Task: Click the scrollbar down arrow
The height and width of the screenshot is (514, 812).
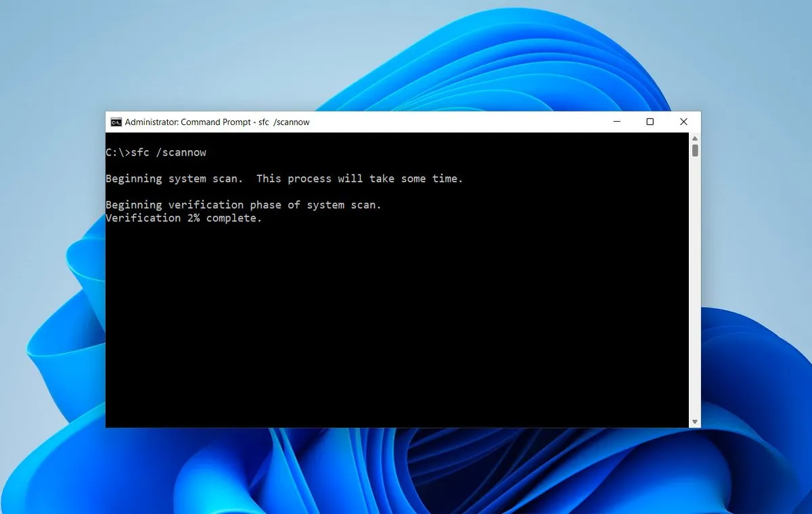Action: [x=695, y=422]
